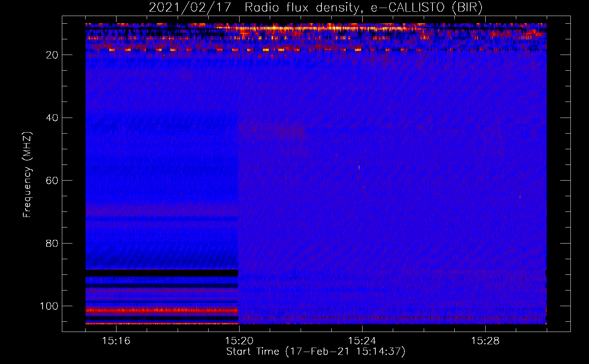589x364 pixels.
Task: Click the 15:28 time tick label
Action: pyautogui.click(x=485, y=341)
